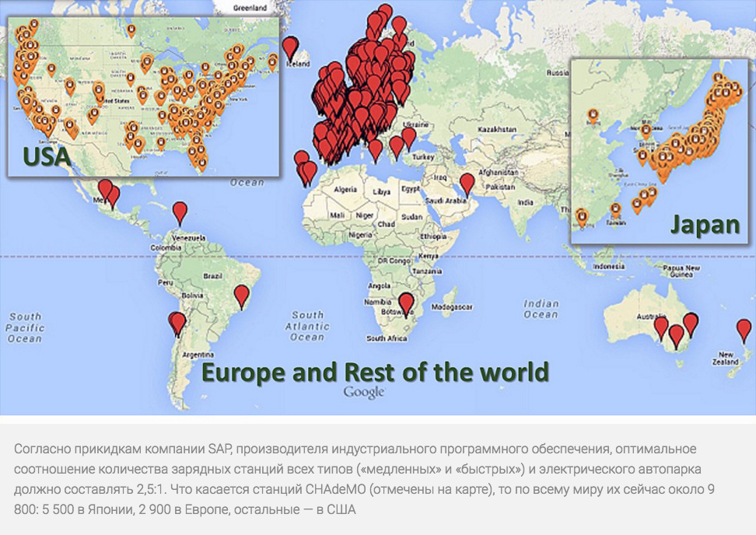Click the 'Europe and Rest of the world' heading
This screenshot has height=535, width=756.
(375, 372)
